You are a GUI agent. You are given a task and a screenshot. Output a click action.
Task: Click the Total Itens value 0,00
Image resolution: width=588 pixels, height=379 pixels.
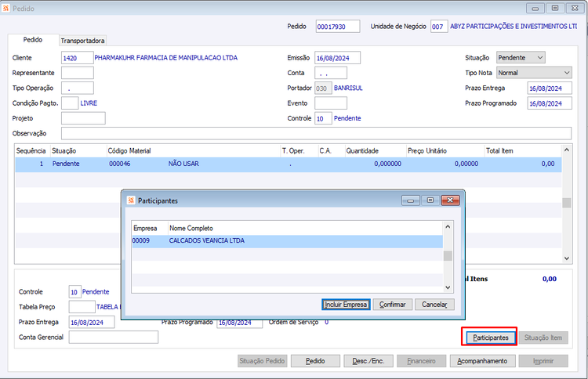pyautogui.click(x=550, y=279)
